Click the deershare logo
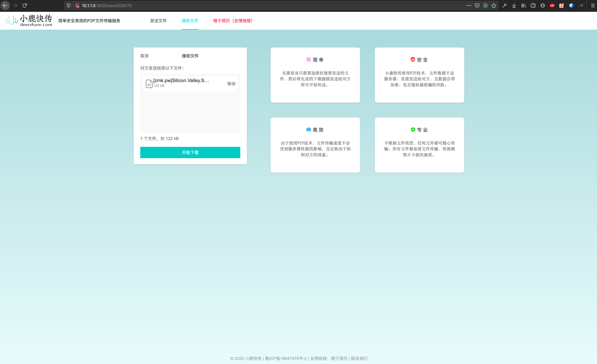The image size is (597, 364). pos(29,20)
